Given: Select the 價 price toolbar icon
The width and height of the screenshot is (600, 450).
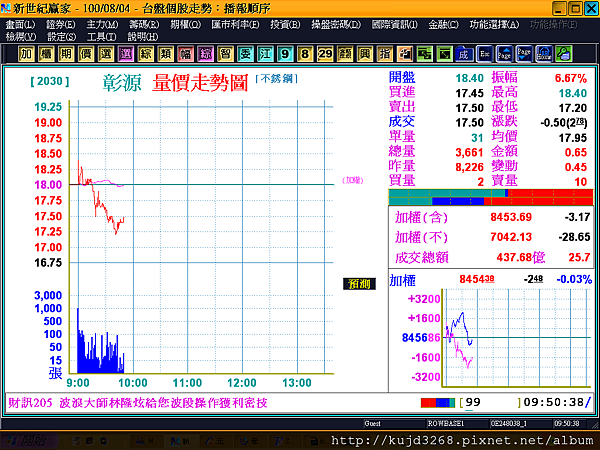Looking at the screenshot, I should coord(86,54).
